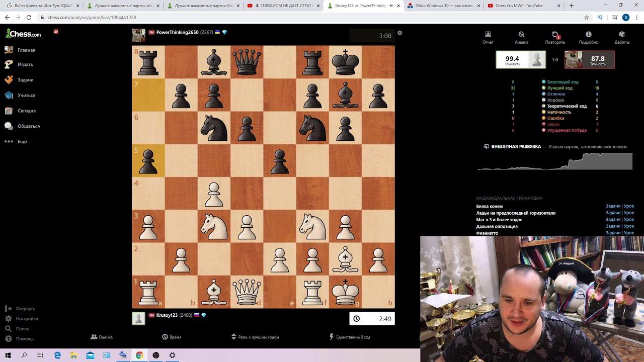Open the Windows Start menu
The width and height of the screenshot is (644, 362).
point(8,355)
